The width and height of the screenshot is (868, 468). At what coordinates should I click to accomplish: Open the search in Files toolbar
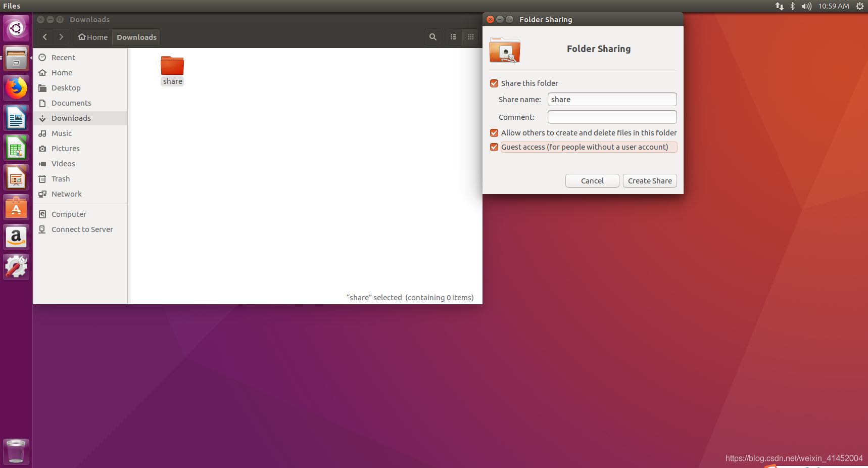[433, 37]
